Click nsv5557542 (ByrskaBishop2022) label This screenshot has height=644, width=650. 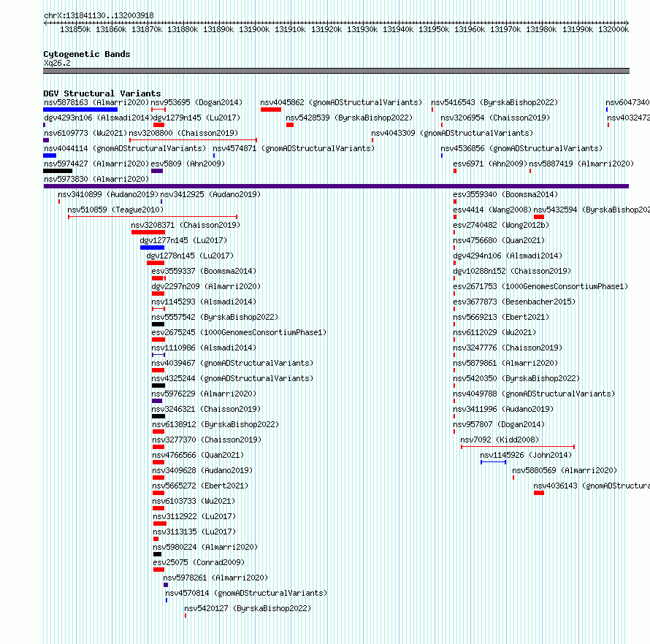(x=215, y=317)
